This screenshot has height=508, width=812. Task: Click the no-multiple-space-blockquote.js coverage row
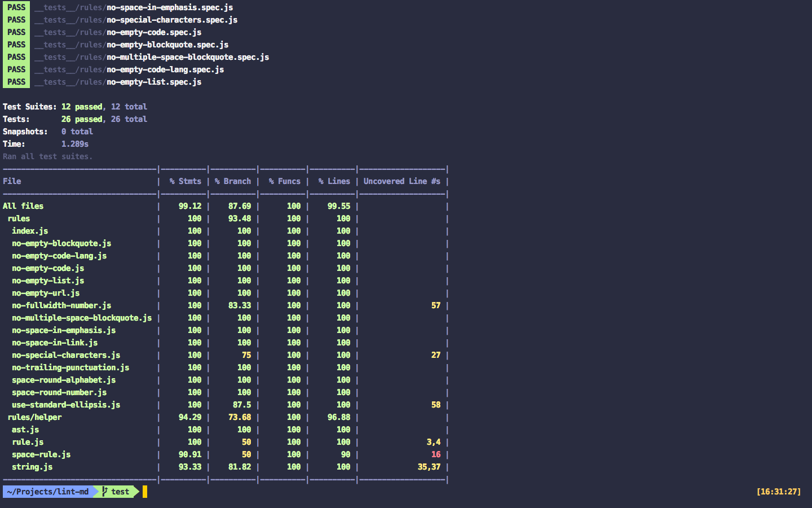tap(226, 318)
